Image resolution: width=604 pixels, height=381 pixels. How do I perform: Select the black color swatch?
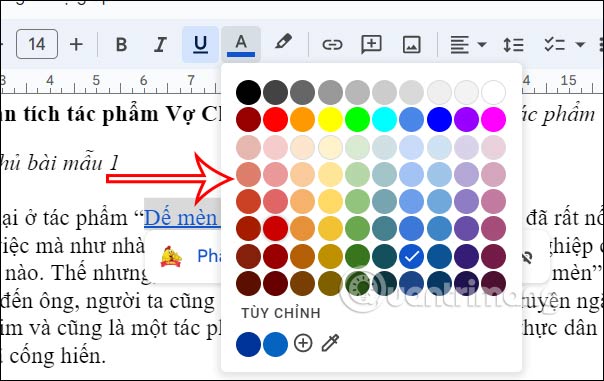pyautogui.click(x=248, y=92)
